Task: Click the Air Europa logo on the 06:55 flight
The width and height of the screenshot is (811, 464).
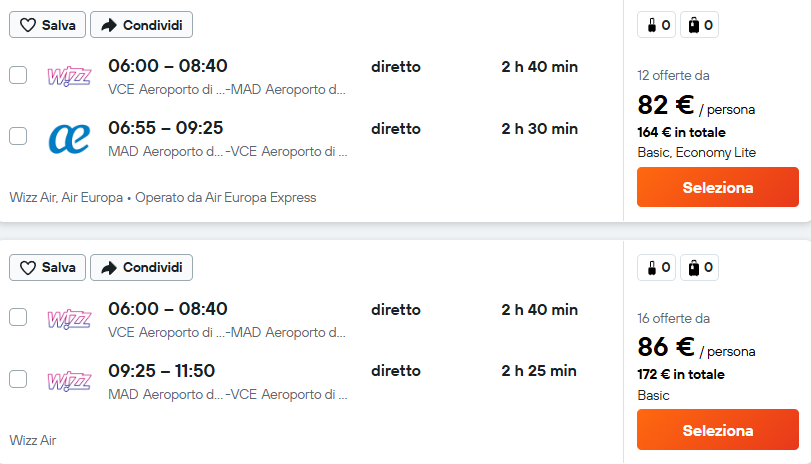Action: point(69,138)
